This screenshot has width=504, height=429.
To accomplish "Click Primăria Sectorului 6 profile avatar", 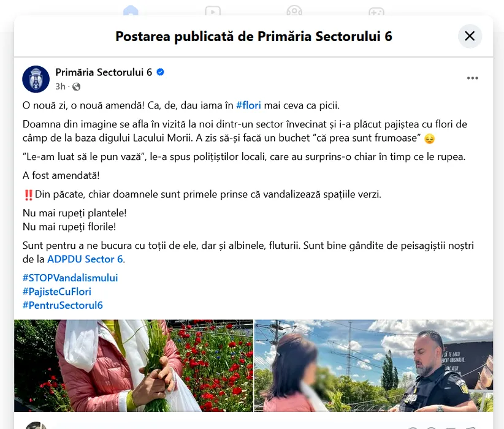I will pyautogui.click(x=36, y=79).
